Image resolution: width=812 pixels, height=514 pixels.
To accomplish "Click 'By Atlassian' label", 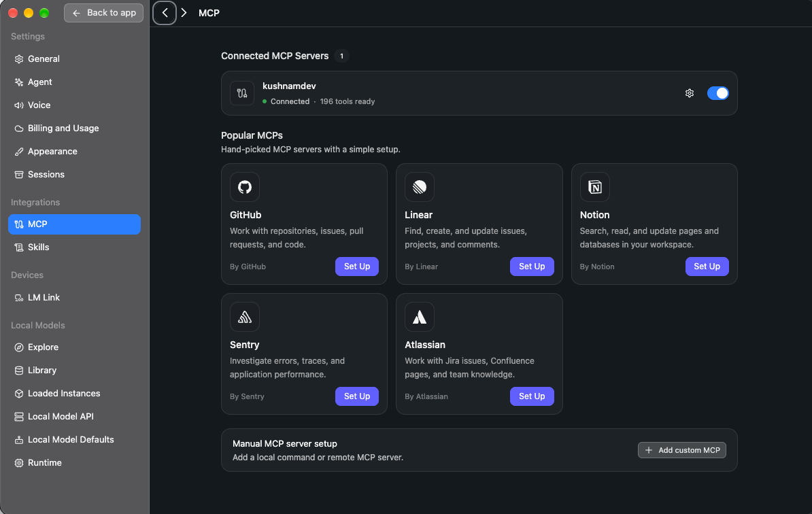I will pyautogui.click(x=426, y=396).
